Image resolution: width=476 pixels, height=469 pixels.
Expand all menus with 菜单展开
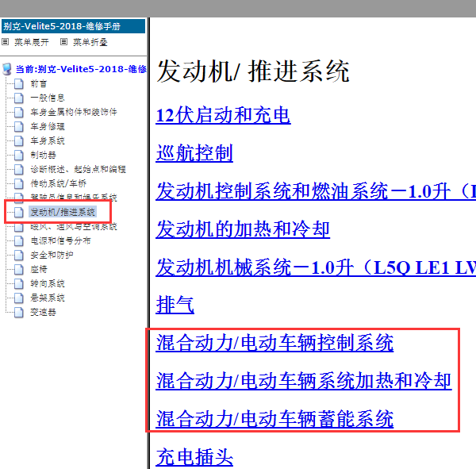pos(32,42)
